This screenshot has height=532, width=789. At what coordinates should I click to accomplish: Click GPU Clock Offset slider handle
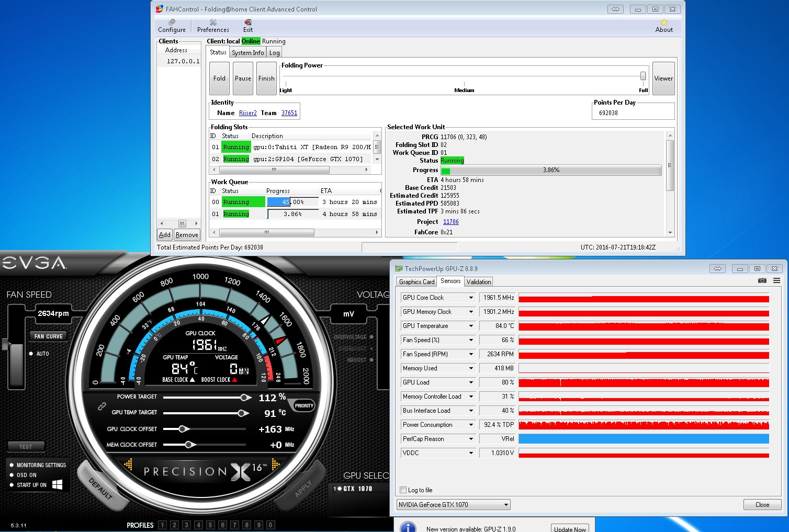(183, 429)
